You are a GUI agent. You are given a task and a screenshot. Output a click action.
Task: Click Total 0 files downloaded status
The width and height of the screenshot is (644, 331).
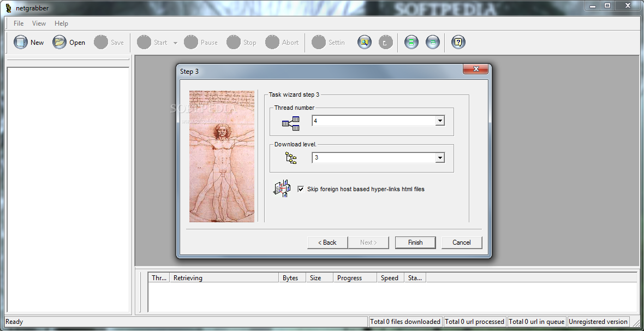[x=406, y=322]
